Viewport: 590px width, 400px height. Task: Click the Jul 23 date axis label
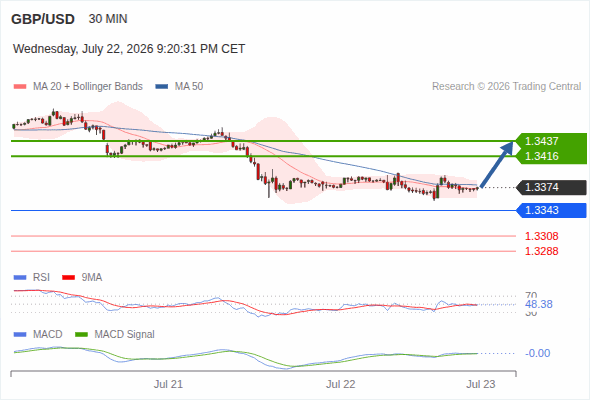(x=481, y=384)
